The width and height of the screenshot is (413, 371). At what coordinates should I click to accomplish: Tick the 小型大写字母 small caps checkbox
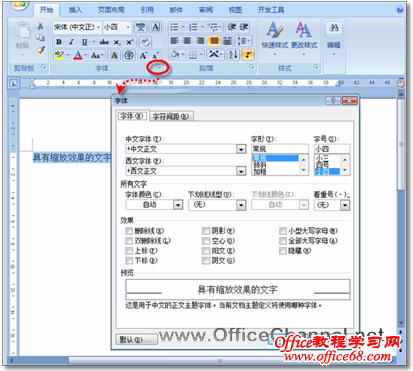point(283,231)
